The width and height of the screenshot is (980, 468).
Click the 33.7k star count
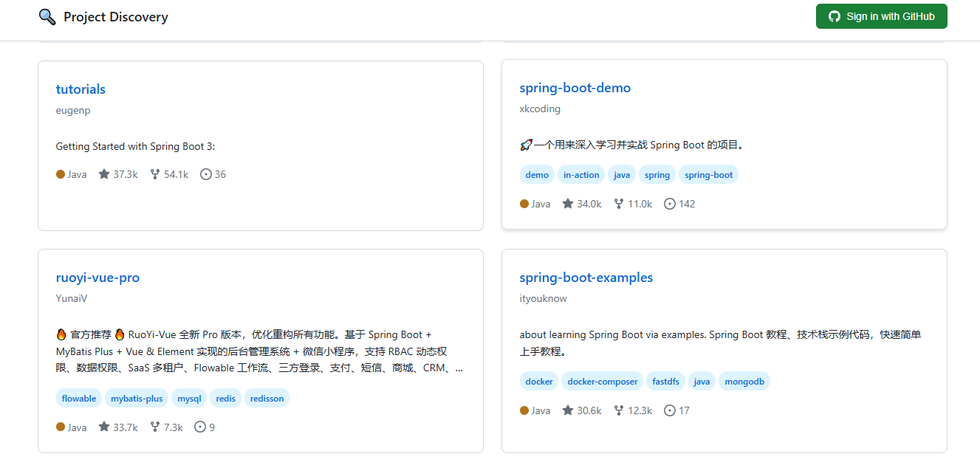(x=126, y=427)
